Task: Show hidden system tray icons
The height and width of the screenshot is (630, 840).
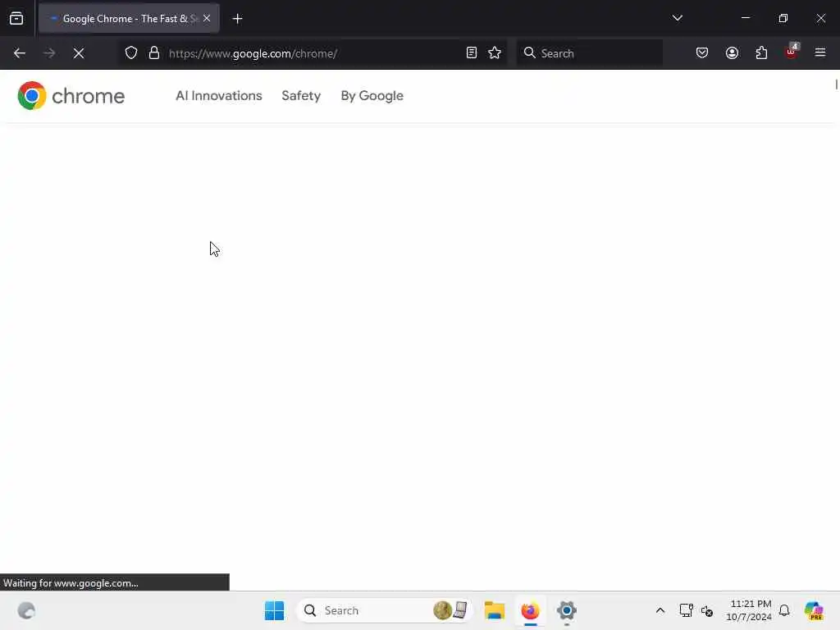Action: point(660,610)
